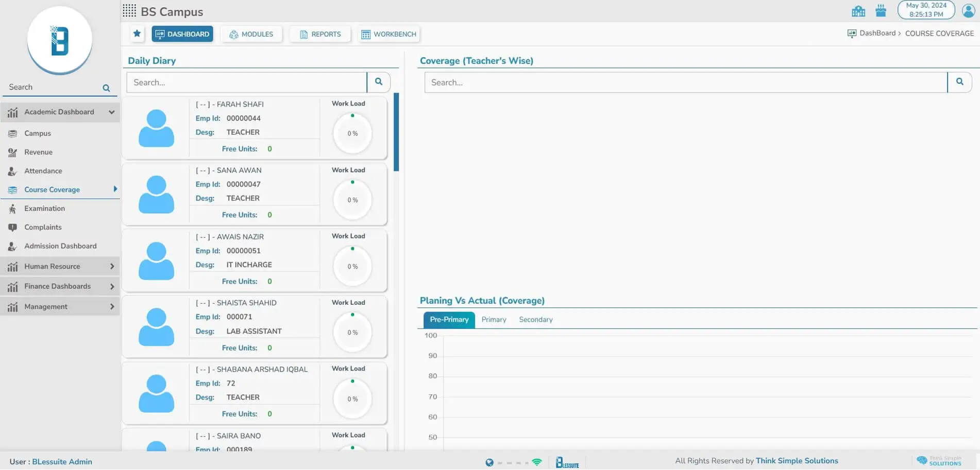Select the Secondary coverage tab

click(x=535, y=320)
